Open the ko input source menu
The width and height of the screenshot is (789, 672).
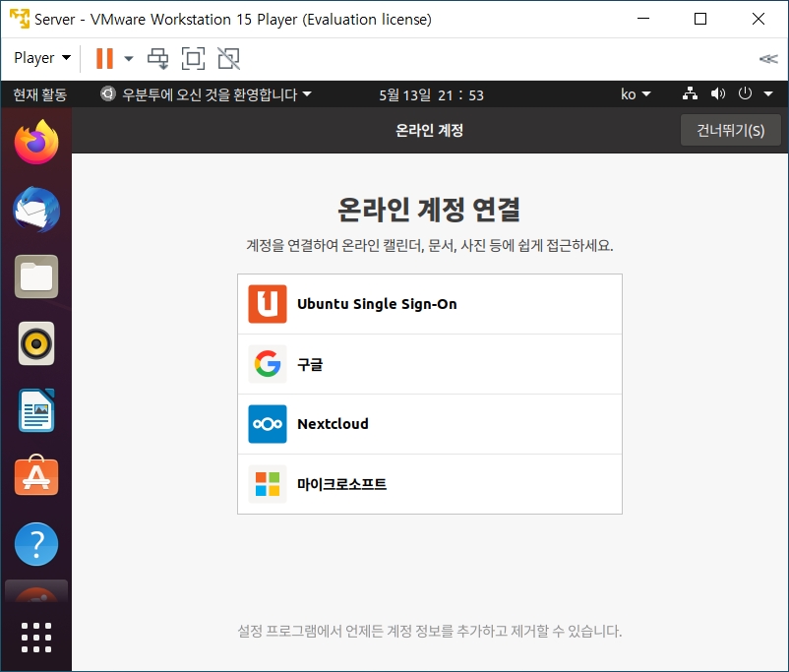(x=636, y=94)
